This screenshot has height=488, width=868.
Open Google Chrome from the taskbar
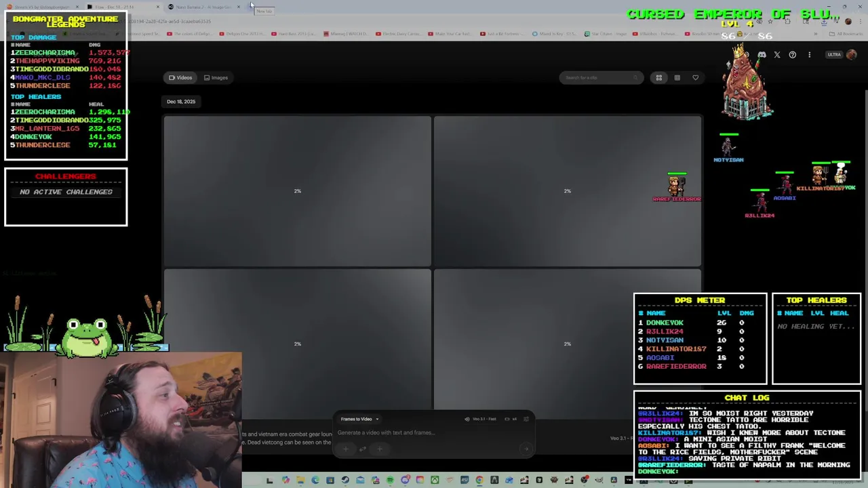click(479, 481)
